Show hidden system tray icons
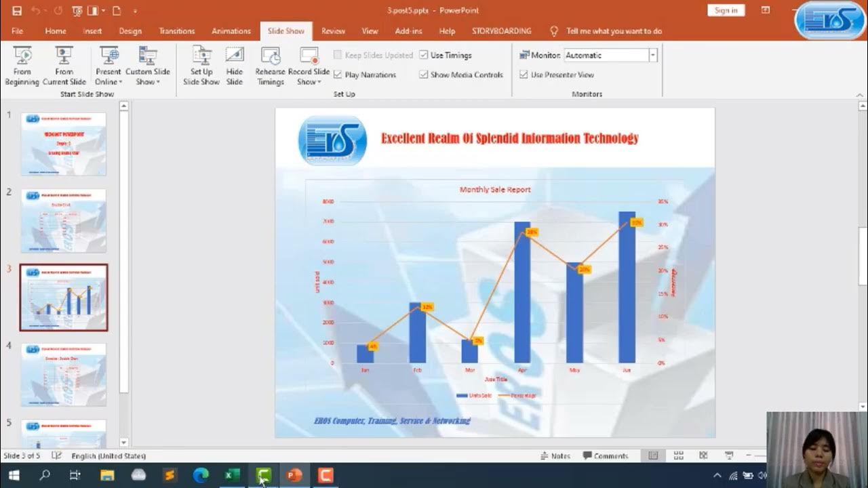Screen dimensions: 868x488 click(717, 475)
